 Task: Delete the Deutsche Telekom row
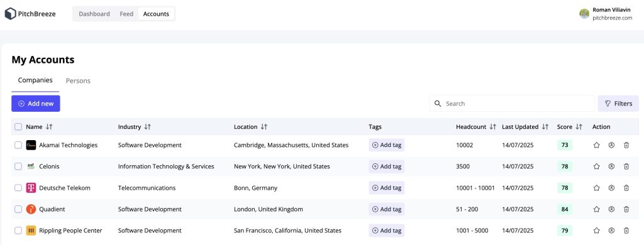click(x=626, y=188)
